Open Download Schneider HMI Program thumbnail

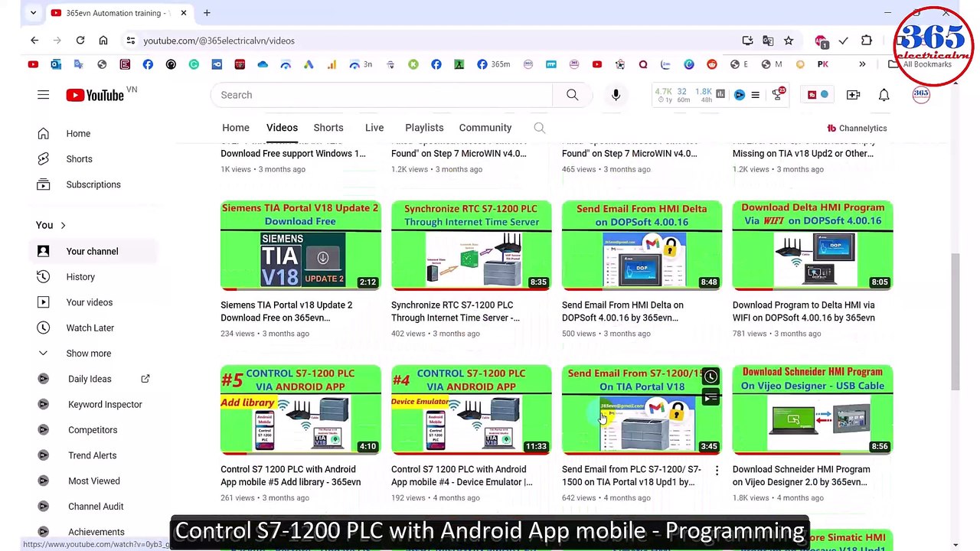812,410
